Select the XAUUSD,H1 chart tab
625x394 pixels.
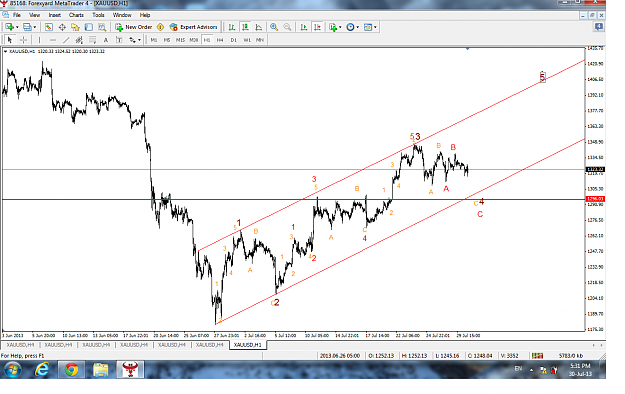point(248,345)
